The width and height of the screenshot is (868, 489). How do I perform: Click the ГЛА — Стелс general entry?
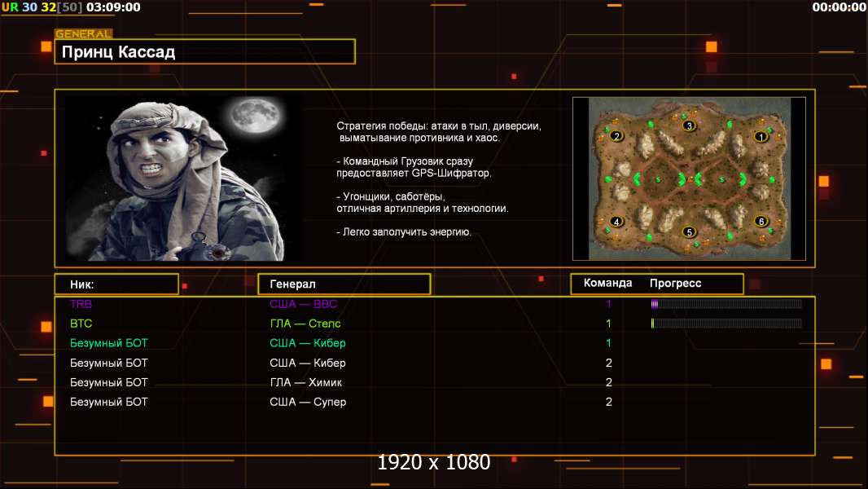click(305, 324)
